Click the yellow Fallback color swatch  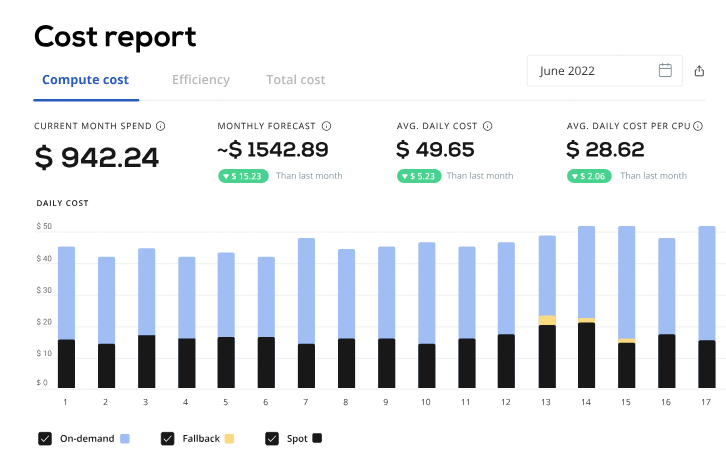coord(229,438)
